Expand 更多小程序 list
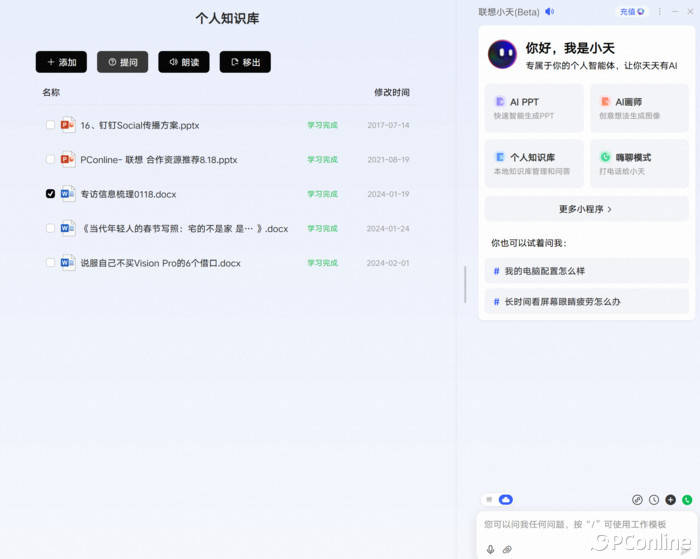 point(586,209)
